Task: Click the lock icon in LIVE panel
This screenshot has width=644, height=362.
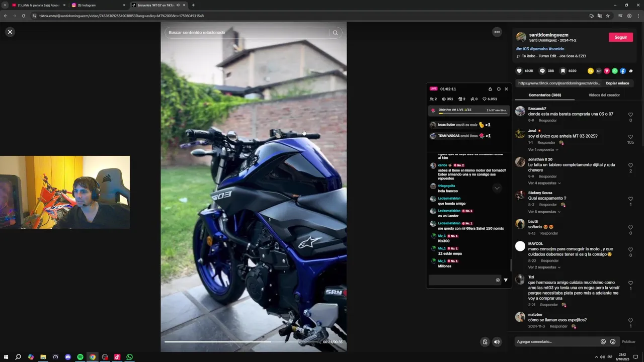Action: (x=490, y=89)
